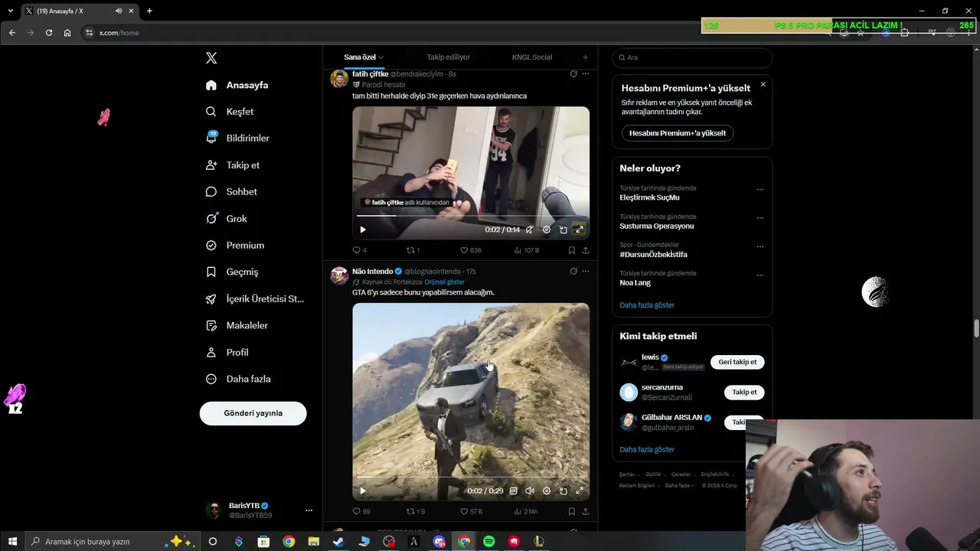View analytics of fatih çiftke post

527,250
